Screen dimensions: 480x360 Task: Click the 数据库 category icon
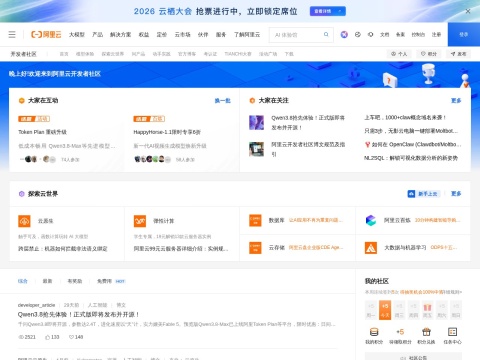click(255, 220)
